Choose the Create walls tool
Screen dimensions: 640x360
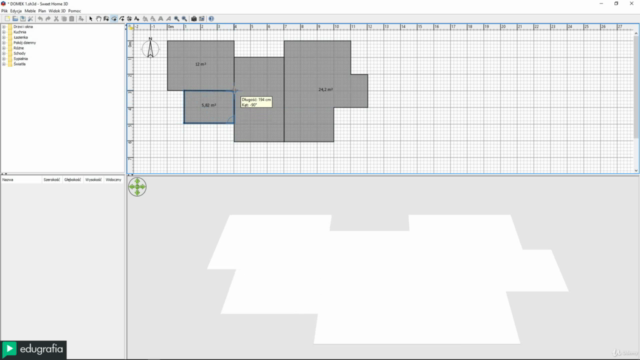coord(106,19)
